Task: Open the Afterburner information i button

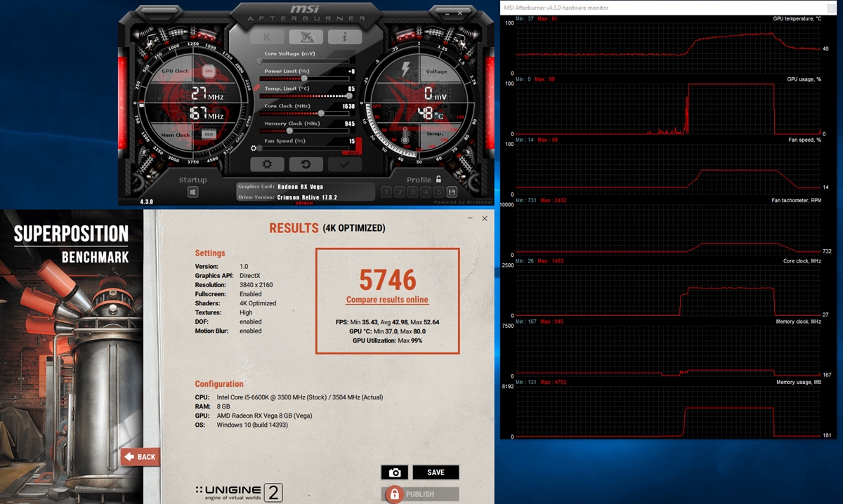Action: (x=345, y=37)
